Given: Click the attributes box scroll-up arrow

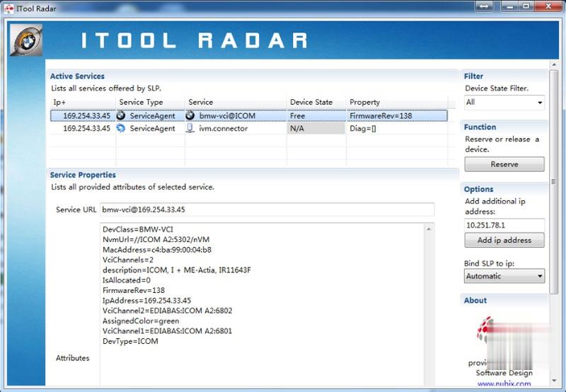Looking at the screenshot, I should click(x=429, y=229).
